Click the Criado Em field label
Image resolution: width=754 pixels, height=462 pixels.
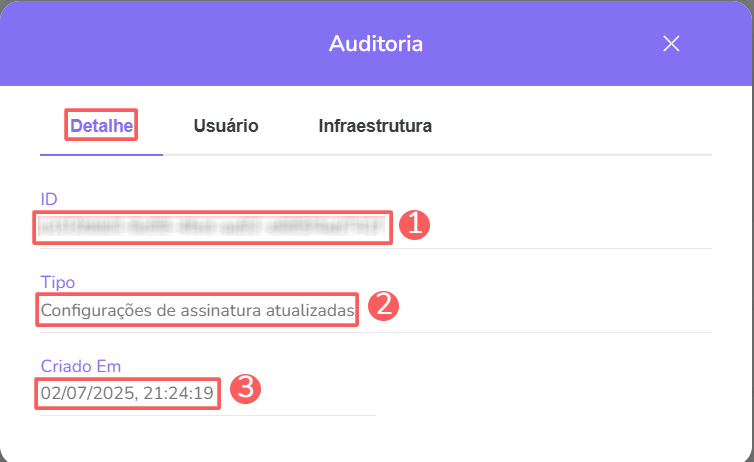(81, 366)
